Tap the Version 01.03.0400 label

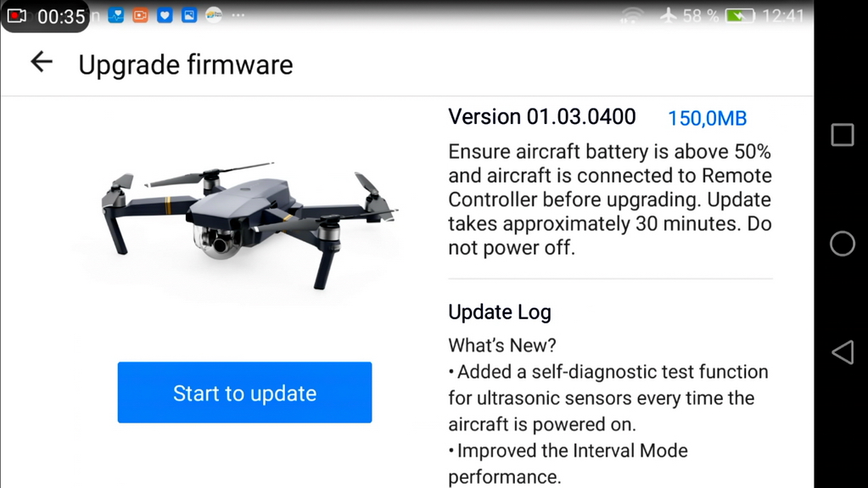coord(542,117)
